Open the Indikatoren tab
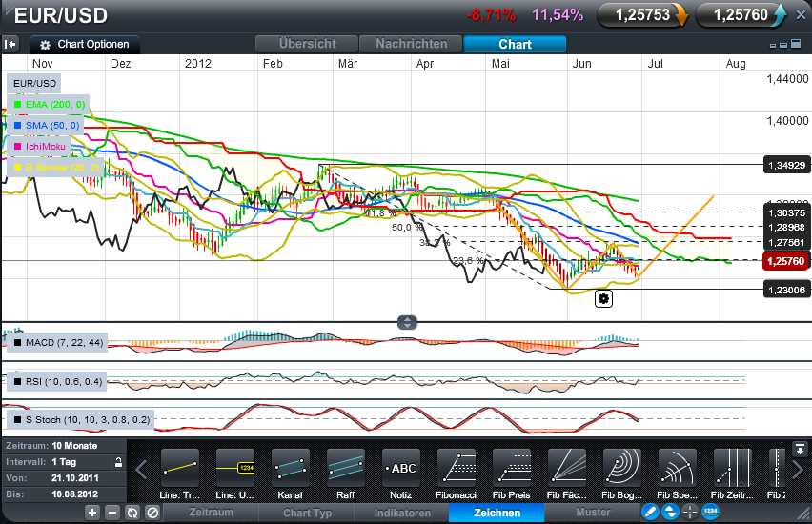The width and height of the screenshot is (812, 524). [402, 513]
